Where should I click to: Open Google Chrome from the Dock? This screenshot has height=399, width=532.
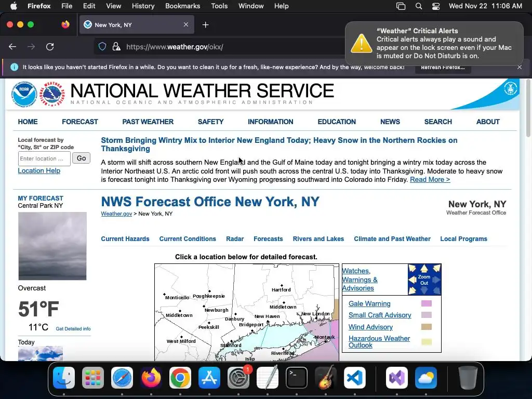tap(180, 378)
